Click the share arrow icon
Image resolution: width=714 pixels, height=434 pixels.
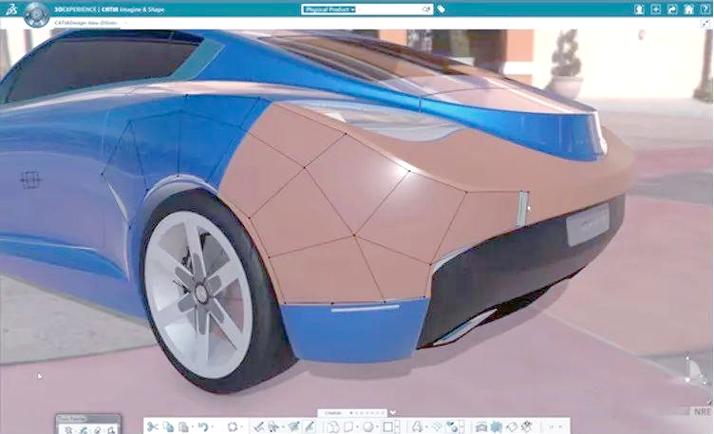coord(672,9)
